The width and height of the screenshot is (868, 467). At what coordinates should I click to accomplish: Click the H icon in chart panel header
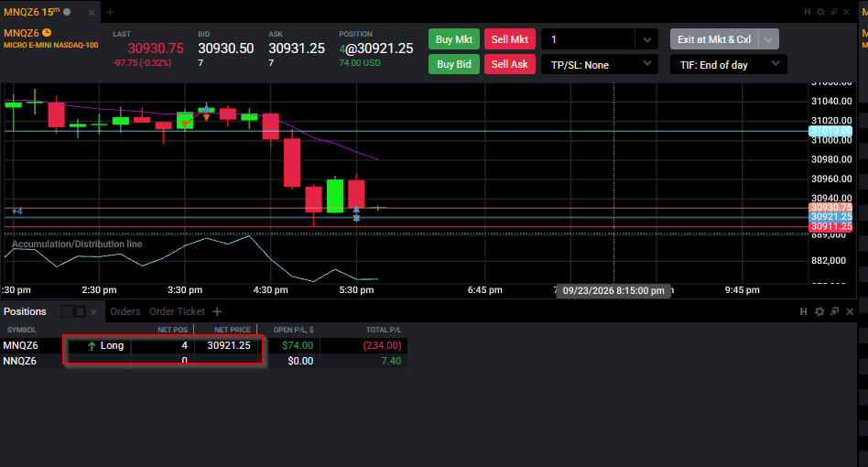807,12
